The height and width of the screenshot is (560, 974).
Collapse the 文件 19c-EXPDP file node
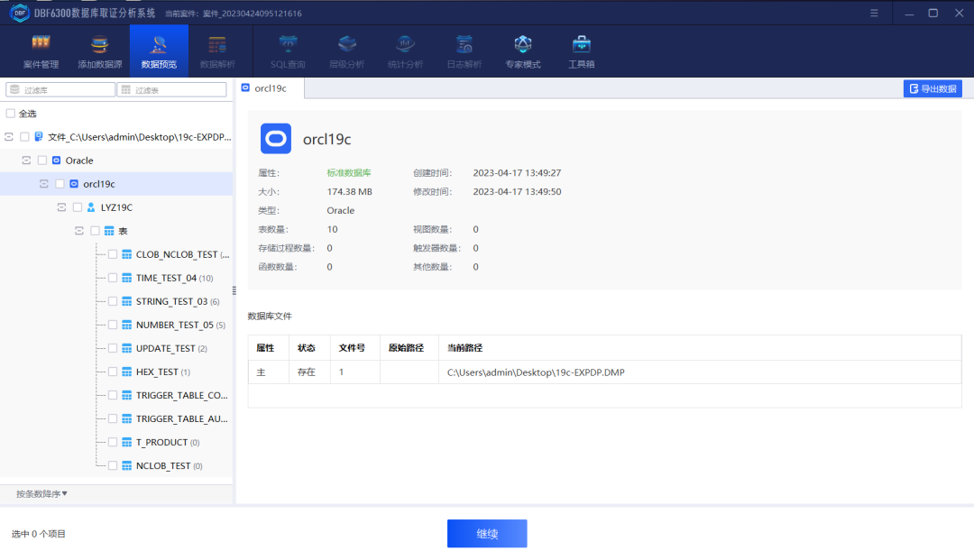9,136
